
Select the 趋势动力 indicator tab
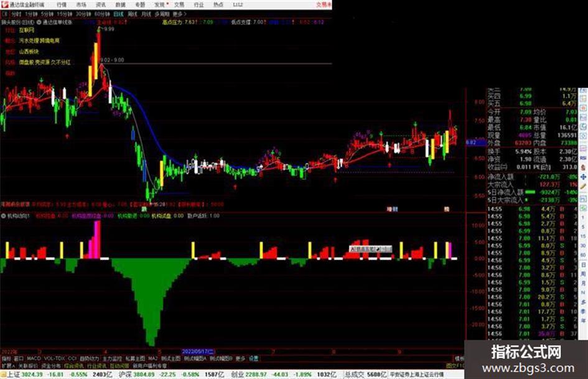click(89, 358)
